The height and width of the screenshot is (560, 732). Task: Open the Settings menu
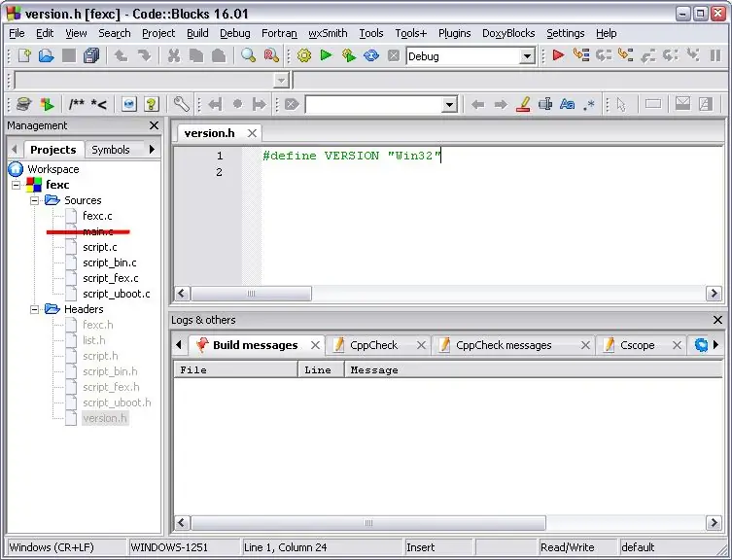[566, 33]
